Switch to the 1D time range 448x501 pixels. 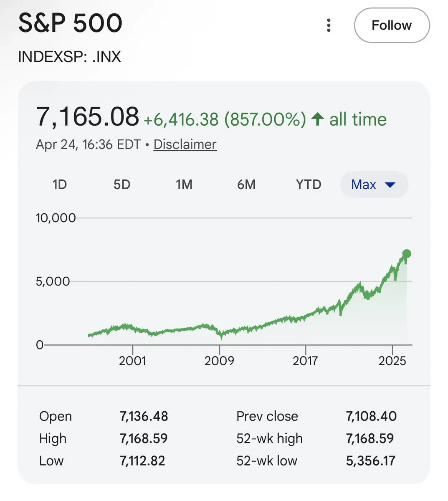(60, 185)
